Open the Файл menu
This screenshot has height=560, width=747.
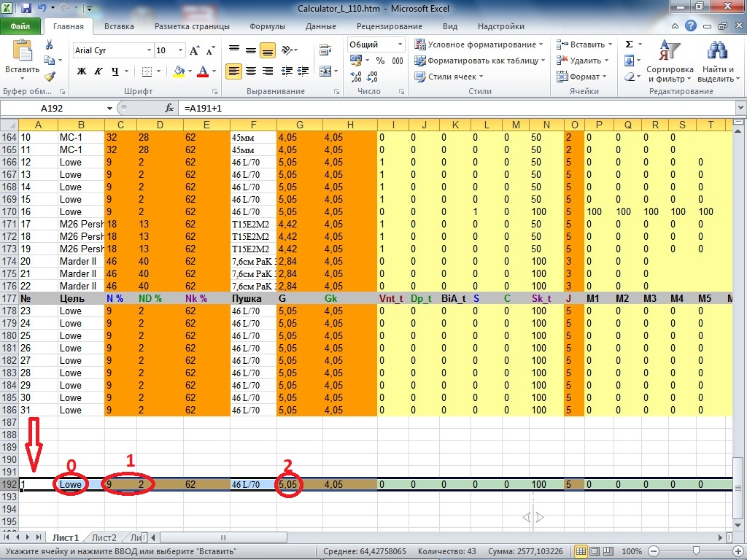[x=20, y=26]
